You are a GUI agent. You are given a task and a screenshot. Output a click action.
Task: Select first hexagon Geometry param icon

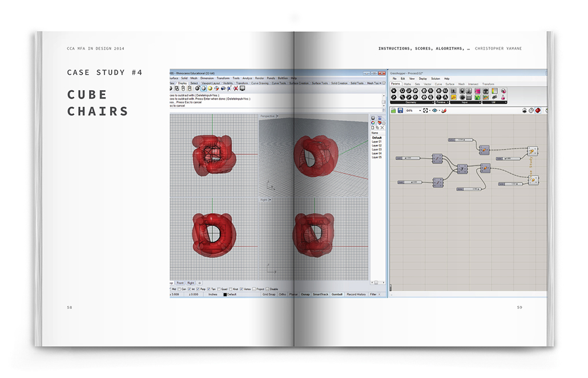(394, 91)
